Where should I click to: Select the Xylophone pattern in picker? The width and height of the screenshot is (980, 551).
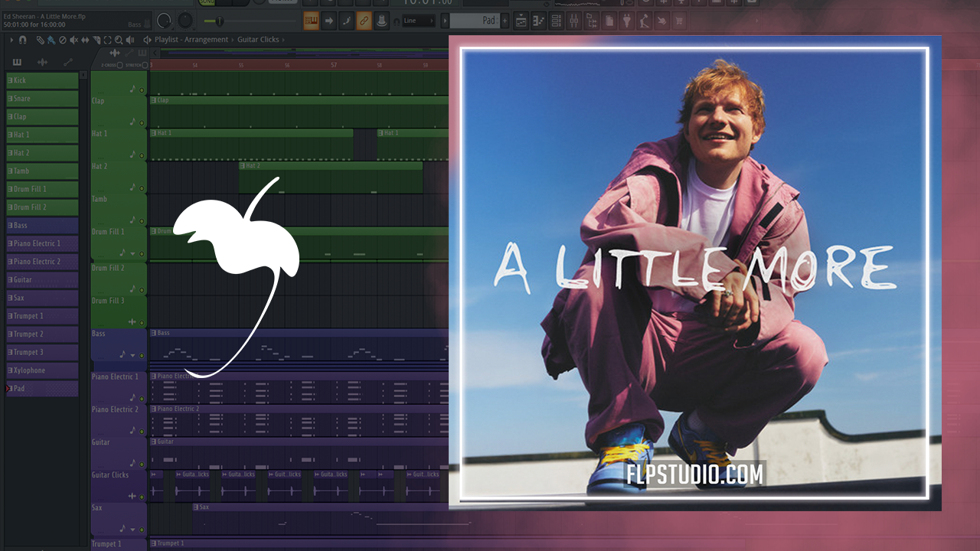pyautogui.click(x=42, y=370)
